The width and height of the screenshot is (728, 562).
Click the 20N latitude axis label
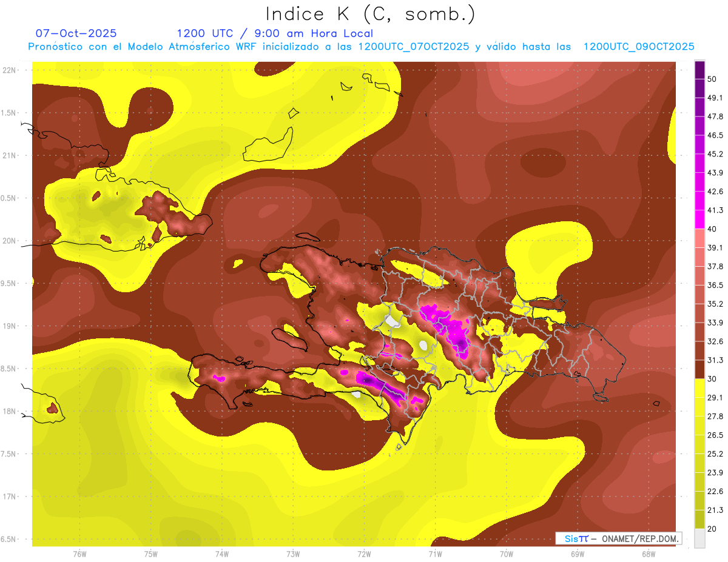(x=10, y=241)
